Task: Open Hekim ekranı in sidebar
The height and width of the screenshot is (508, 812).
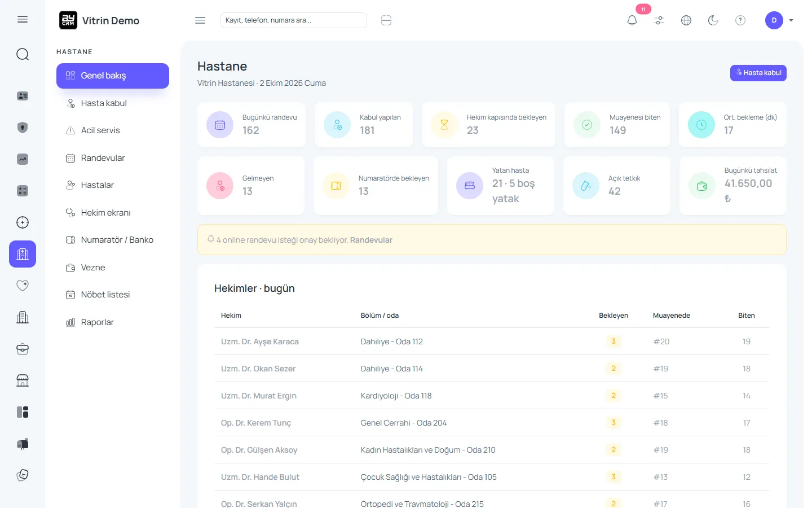Action: 113,213
